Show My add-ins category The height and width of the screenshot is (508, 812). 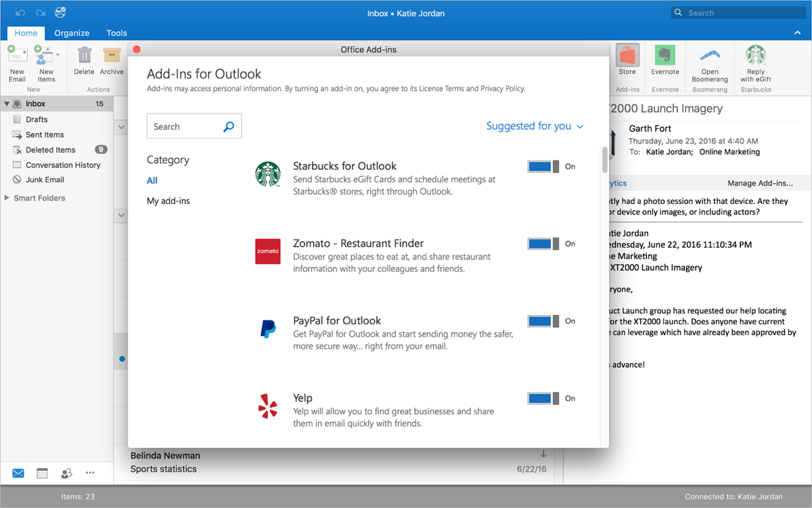(168, 200)
